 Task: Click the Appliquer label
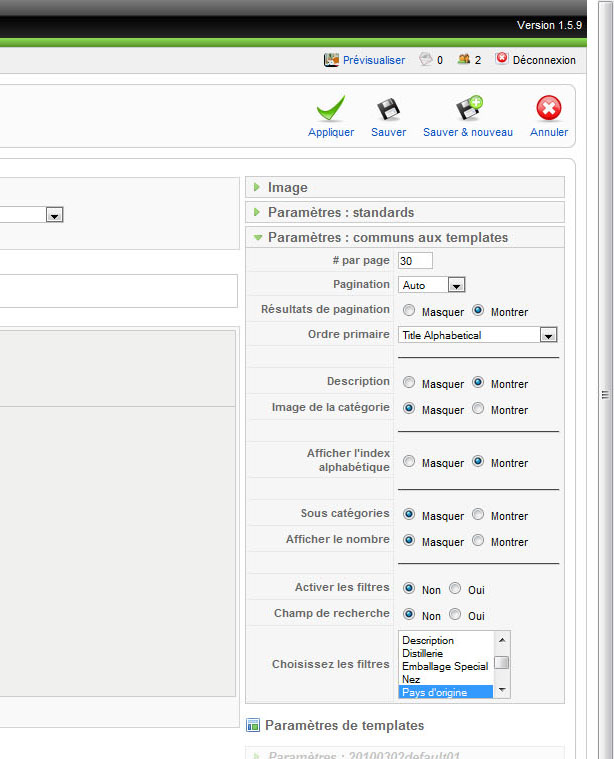[x=331, y=132]
